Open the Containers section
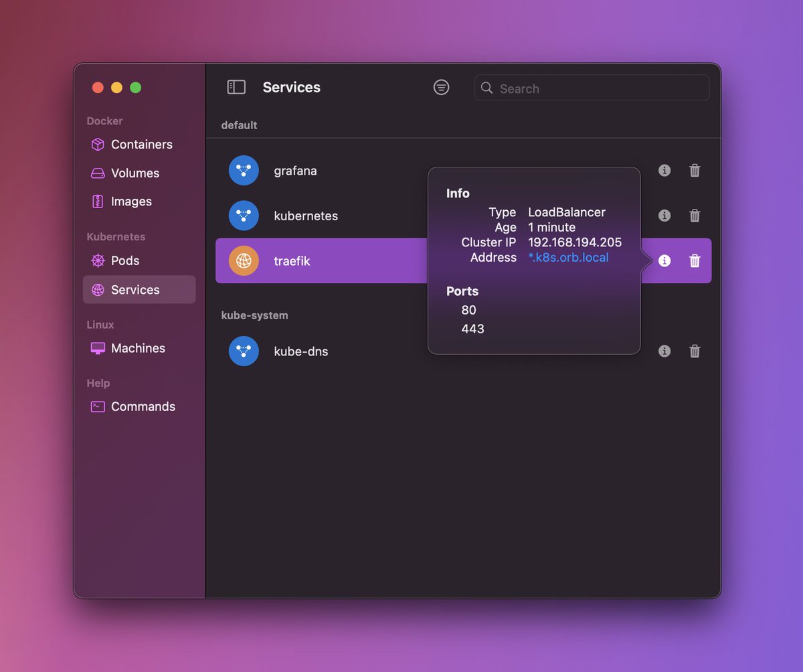 pos(139,145)
